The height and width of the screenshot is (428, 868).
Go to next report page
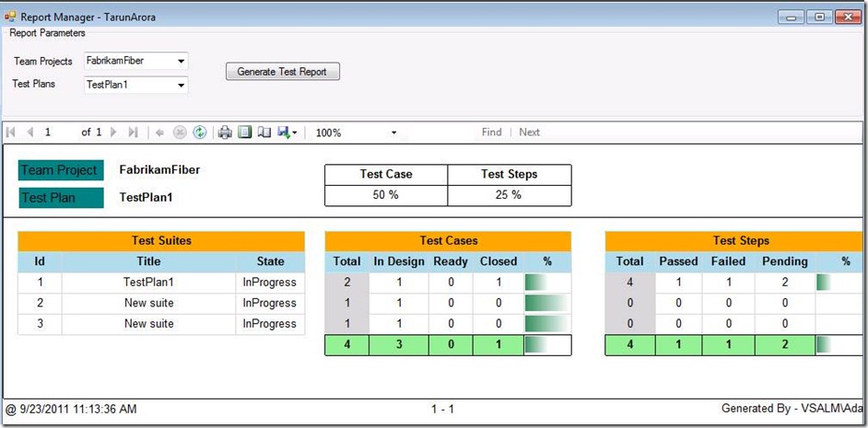click(113, 133)
